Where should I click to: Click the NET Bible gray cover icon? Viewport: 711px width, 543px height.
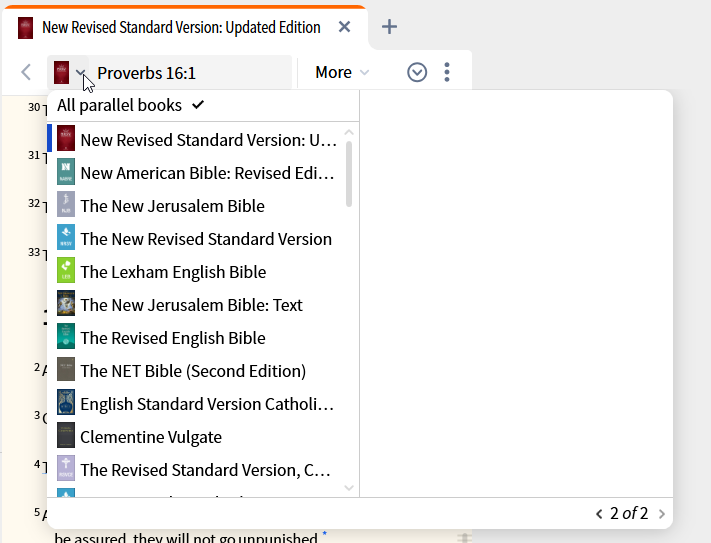pos(66,369)
